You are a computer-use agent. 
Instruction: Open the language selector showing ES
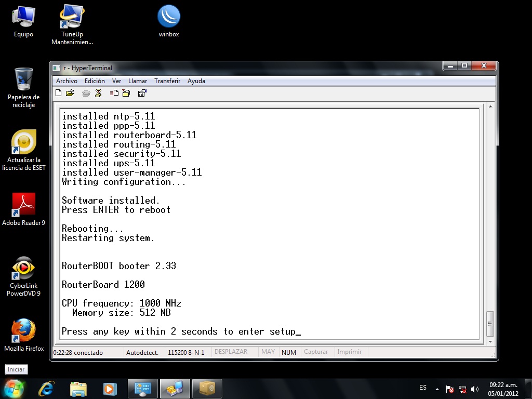tap(423, 388)
